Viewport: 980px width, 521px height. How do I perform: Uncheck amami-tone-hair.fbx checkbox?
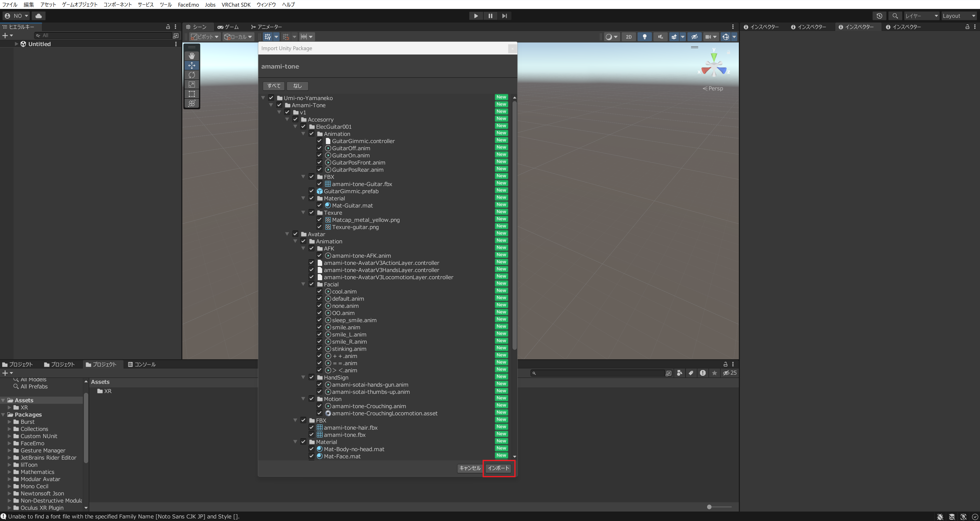pyautogui.click(x=311, y=427)
